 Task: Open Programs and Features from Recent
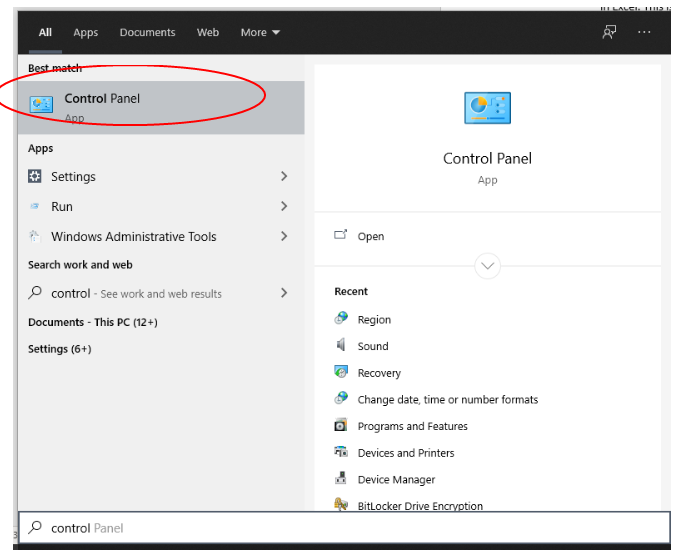pos(412,426)
